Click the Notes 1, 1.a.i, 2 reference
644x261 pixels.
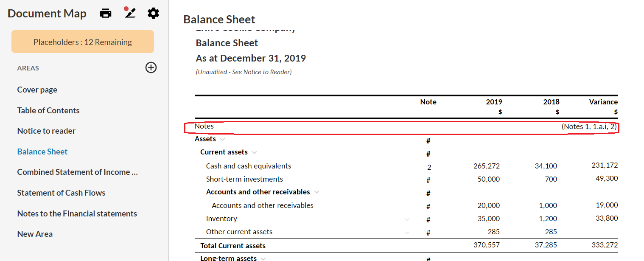point(590,126)
